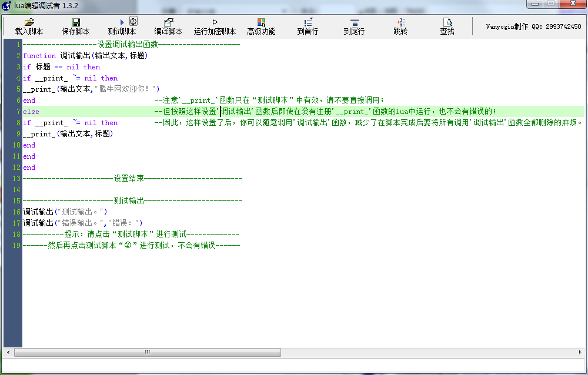Screen dimensions: 588x375
Task: Open 高级功能 advanced features
Action: [x=261, y=26]
